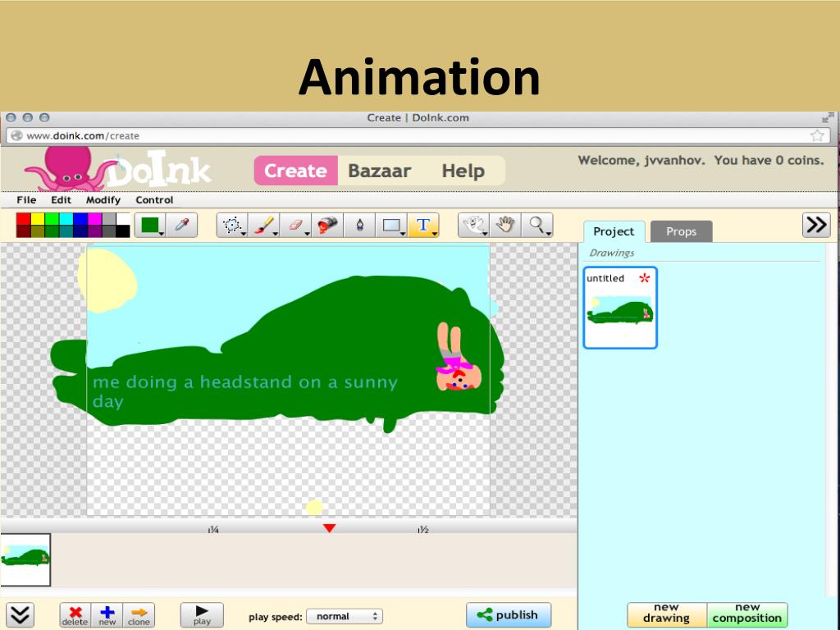Expand the lasso tool options arrow
The image size is (840, 630).
pos(244,234)
